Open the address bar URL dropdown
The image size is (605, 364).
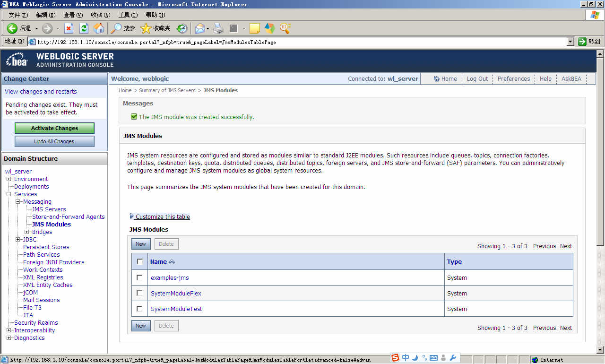point(570,42)
